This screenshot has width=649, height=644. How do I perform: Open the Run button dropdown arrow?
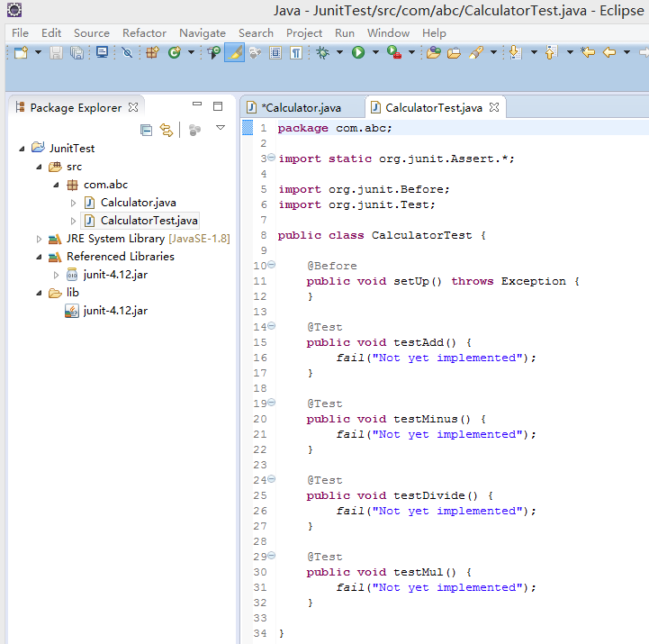click(375, 52)
